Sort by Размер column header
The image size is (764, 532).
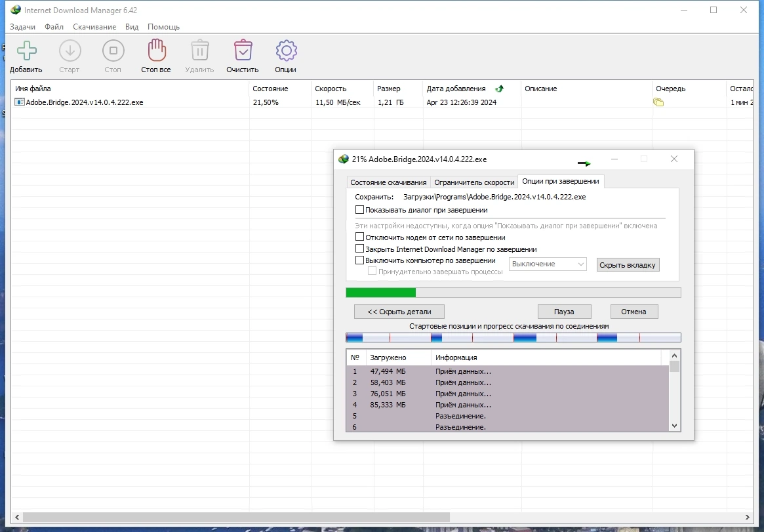pos(398,89)
